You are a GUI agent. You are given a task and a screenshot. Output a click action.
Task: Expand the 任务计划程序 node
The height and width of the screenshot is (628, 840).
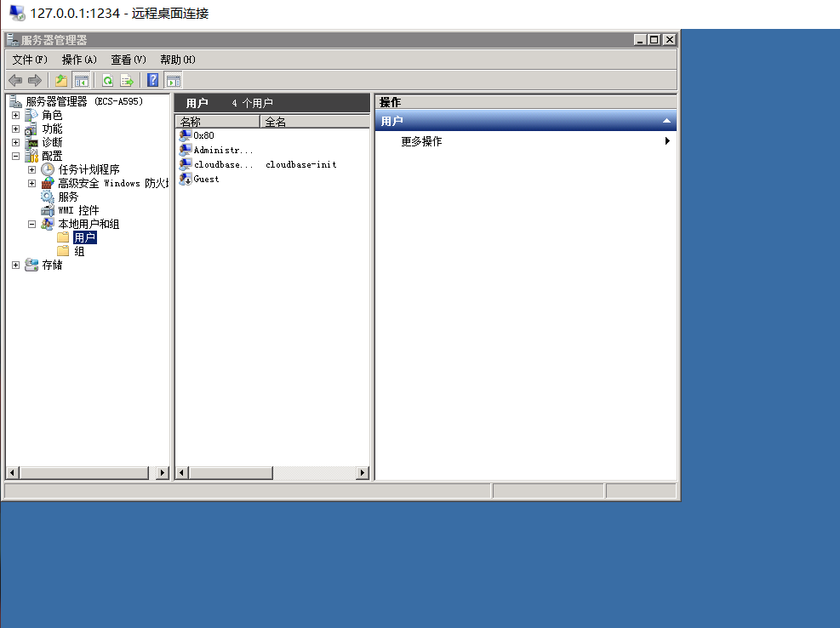pos(31,170)
